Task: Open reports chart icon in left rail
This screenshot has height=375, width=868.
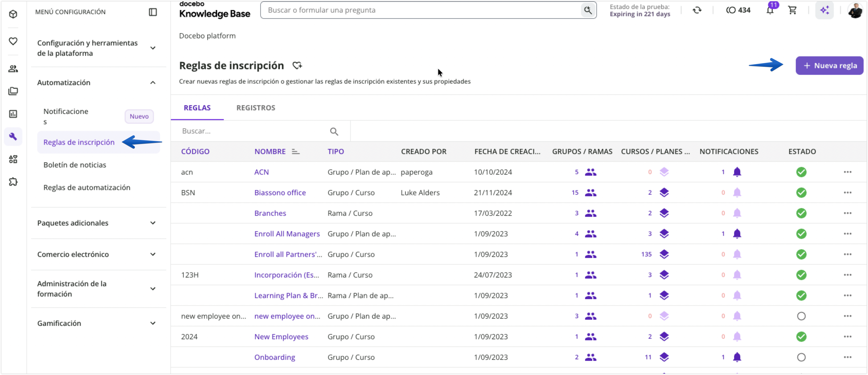Action: pos(13,114)
